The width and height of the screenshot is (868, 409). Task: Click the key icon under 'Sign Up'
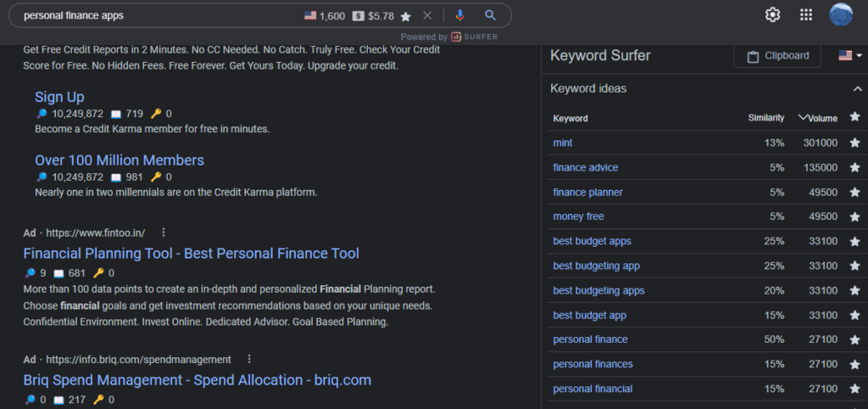[x=156, y=115]
